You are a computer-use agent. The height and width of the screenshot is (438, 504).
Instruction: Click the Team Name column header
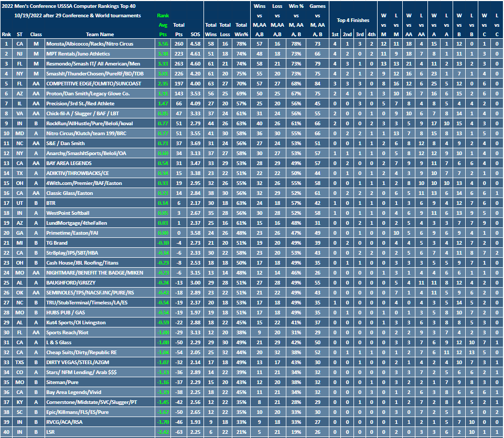[100, 35]
